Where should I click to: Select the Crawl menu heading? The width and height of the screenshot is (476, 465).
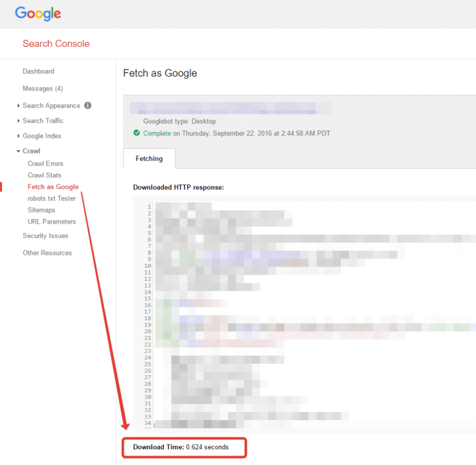pyautogui.click(x=31, y=151)
